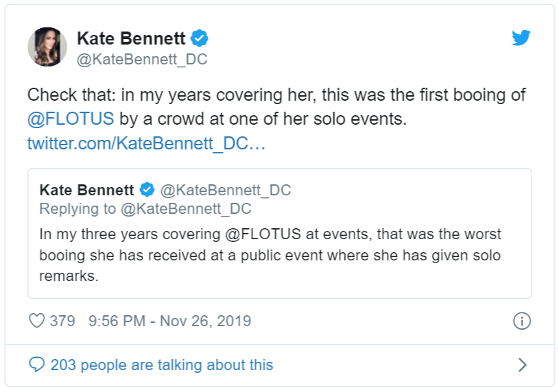Click the handle beside the quoted tweet's name
The width and height of the screenshot is (559, 392).
[x=225, y=190]
